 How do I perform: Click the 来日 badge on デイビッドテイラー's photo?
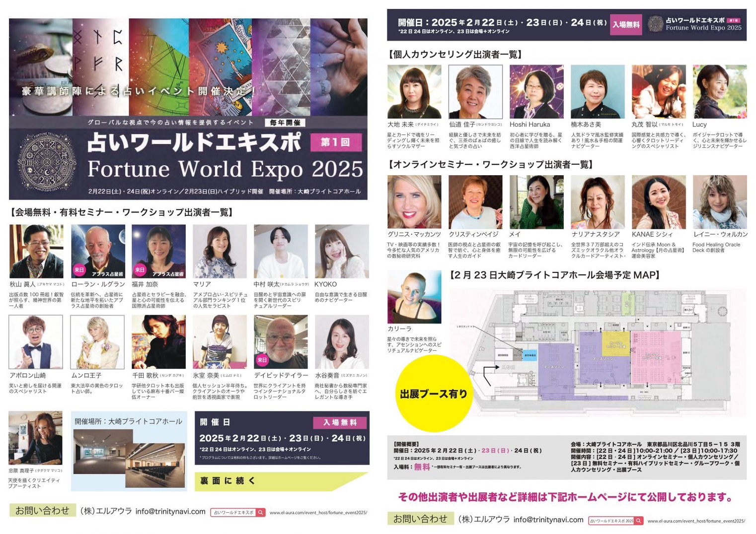[x=262, y=360]
